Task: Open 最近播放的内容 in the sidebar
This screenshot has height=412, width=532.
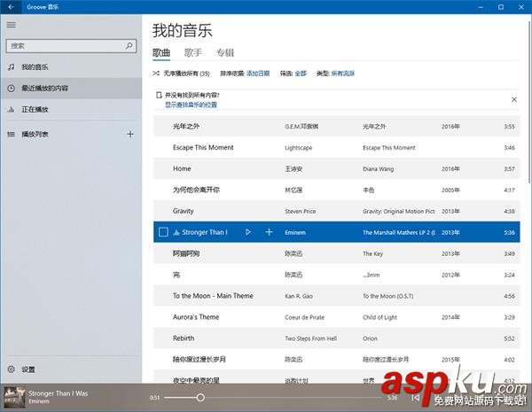Action: (x=71, y=89)
